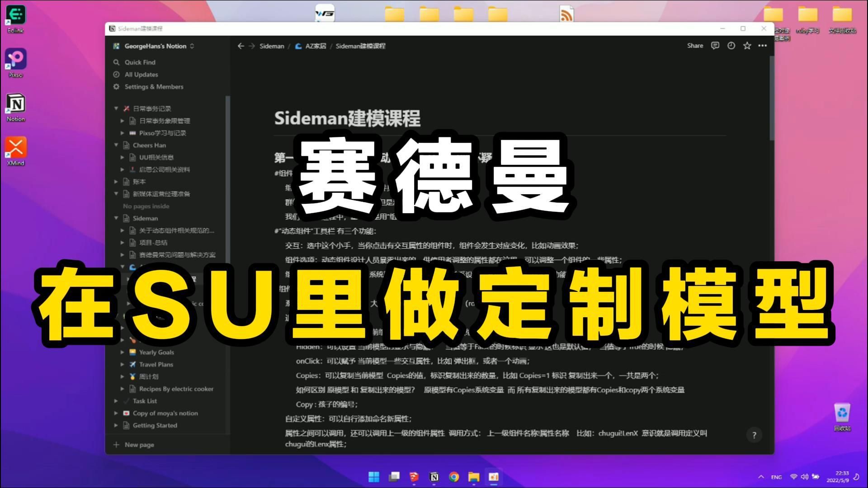Expand the Travel Plans page
Screen dimensions: 868x488
(x=122, y=364)
